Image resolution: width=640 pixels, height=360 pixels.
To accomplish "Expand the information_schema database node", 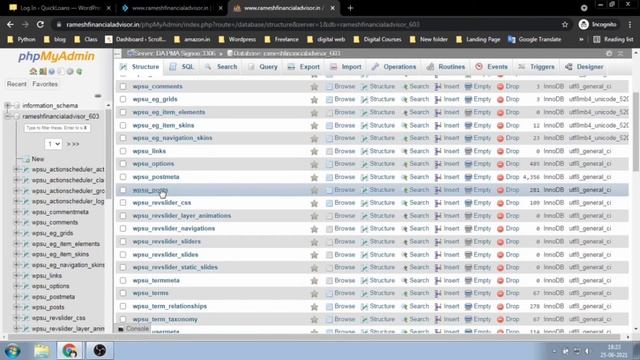I will [x=7, y=106].
